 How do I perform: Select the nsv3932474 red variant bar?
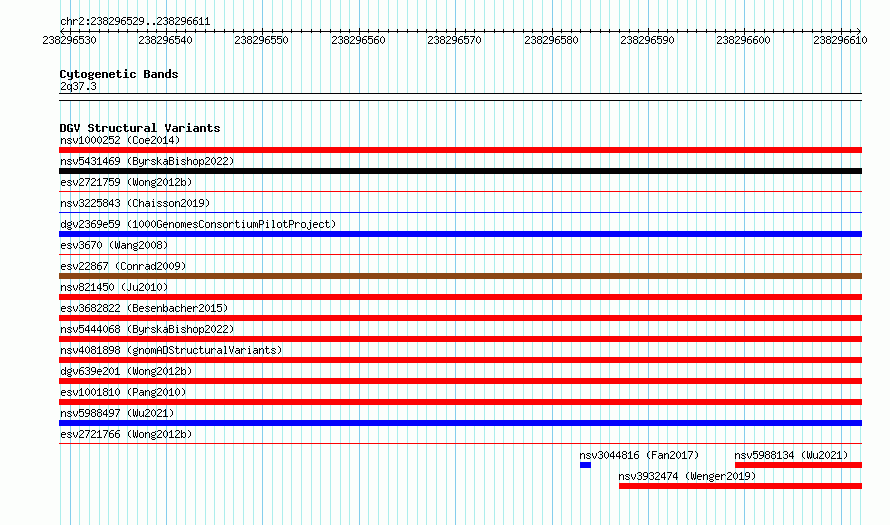(x=740, y=486)
